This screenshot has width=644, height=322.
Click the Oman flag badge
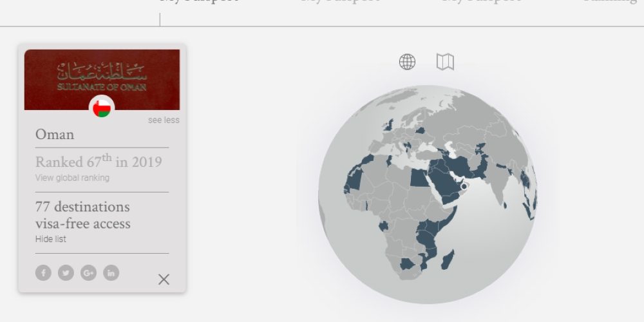pos(102,108)
